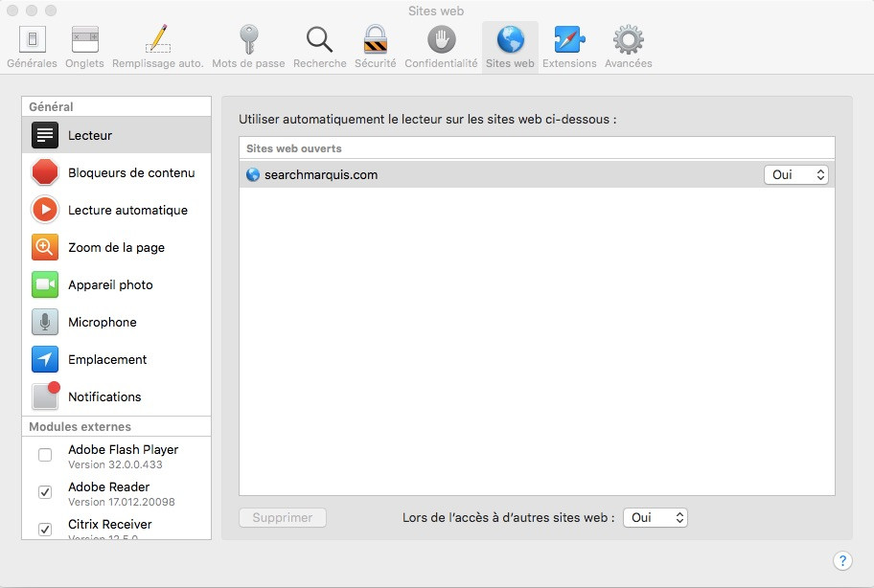The width and height of the screenshot is (874, 588).
Task: Expand the other websites Oui dropdown
Action: (655, 517)
